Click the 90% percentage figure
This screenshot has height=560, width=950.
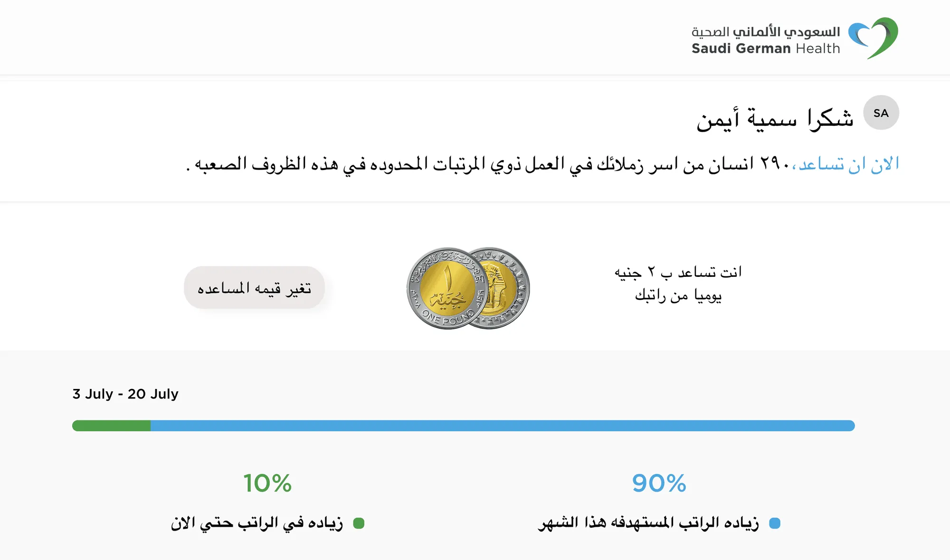(659, 484)
